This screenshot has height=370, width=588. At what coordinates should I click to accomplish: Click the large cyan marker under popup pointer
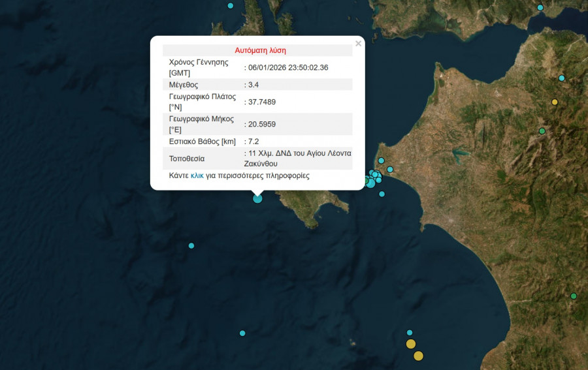click(x=257, y=198)
